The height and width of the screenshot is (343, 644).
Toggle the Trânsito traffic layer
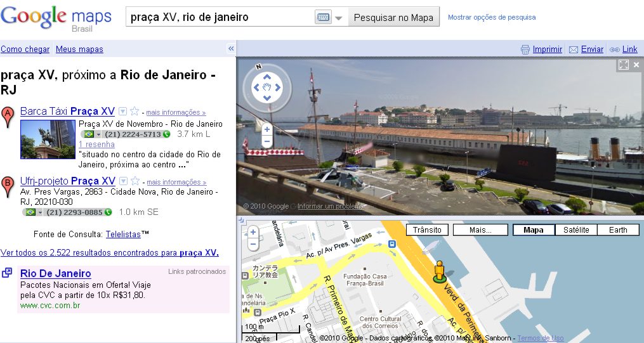point(427,230)
